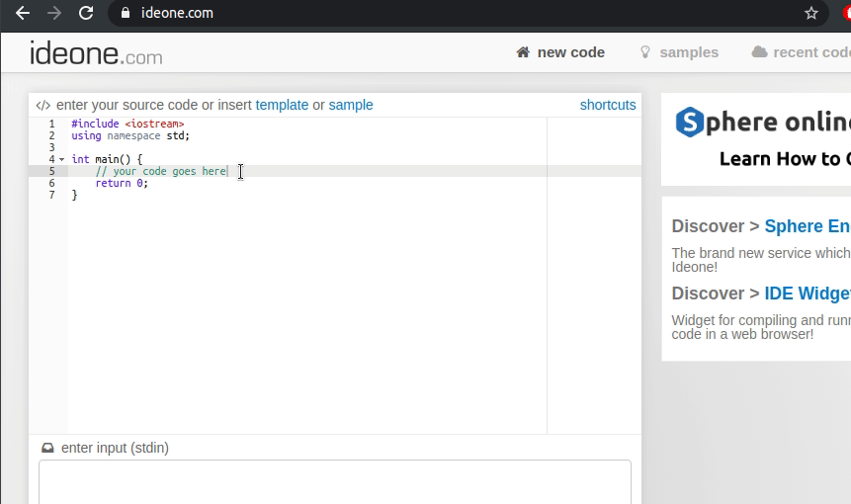Click the source code brackets icon
The height and width of the screenshot is (504, 851).
43,106
